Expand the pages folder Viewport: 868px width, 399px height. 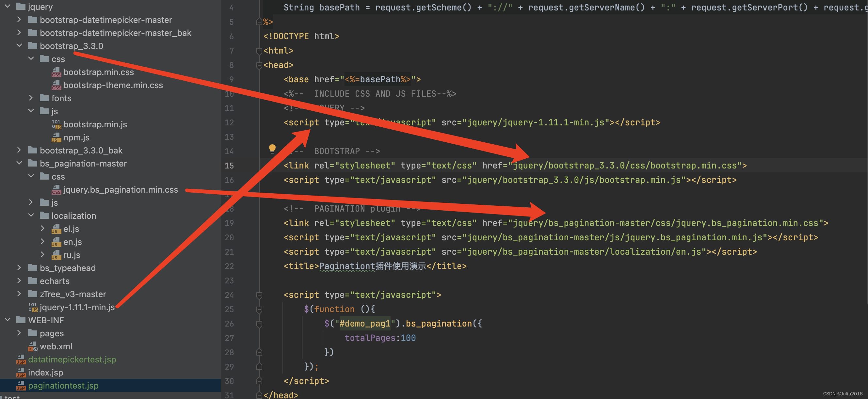19,333
